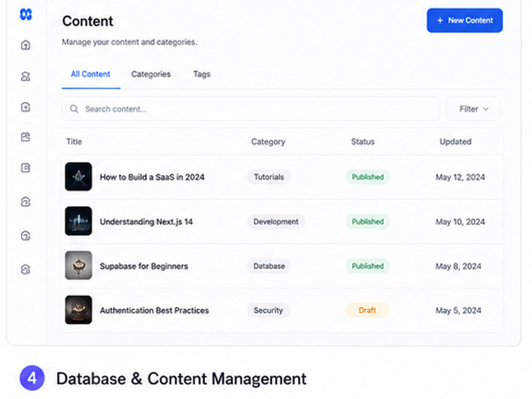The height and width of the screenshot is (399, 532).
Task: Open the 'Supabase for Beginners' title
Action: (x=144, y=267)
